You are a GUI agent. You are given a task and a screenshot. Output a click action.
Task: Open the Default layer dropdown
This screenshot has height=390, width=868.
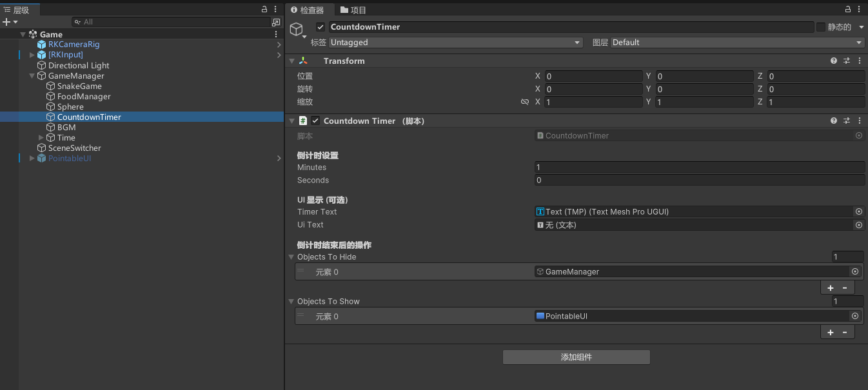(x=738, y=43)
